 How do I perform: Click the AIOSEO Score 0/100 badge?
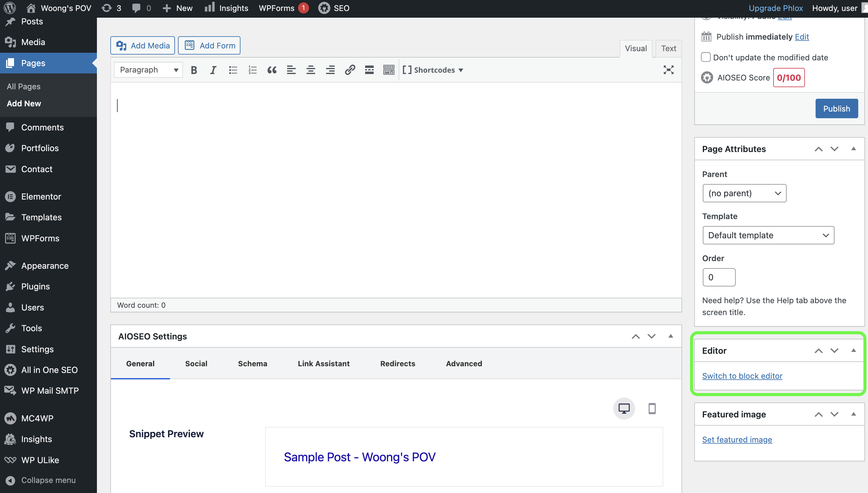click(788, 78)
